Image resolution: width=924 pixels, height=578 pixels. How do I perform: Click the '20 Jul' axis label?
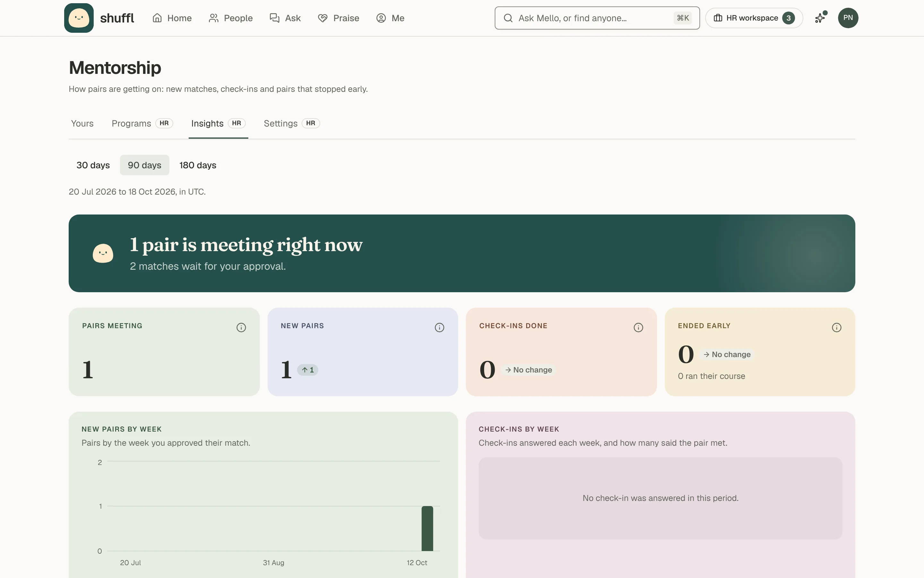[x=131, y=563]
